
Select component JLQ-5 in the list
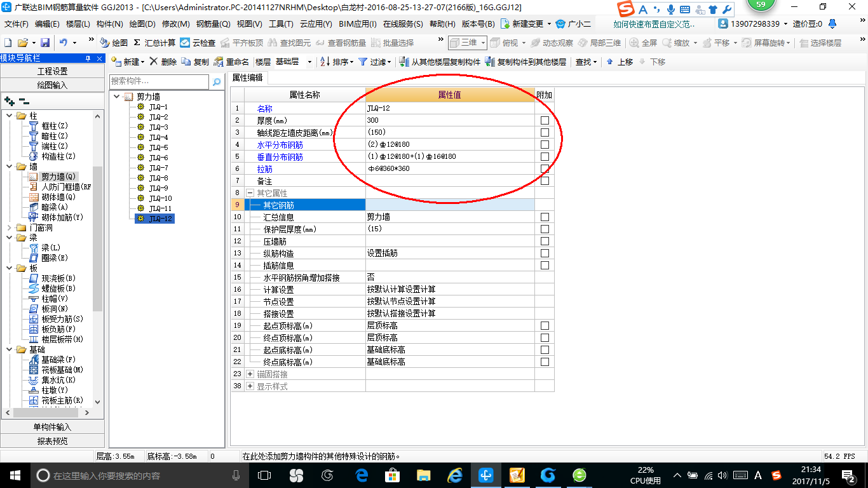coord(159,147)
